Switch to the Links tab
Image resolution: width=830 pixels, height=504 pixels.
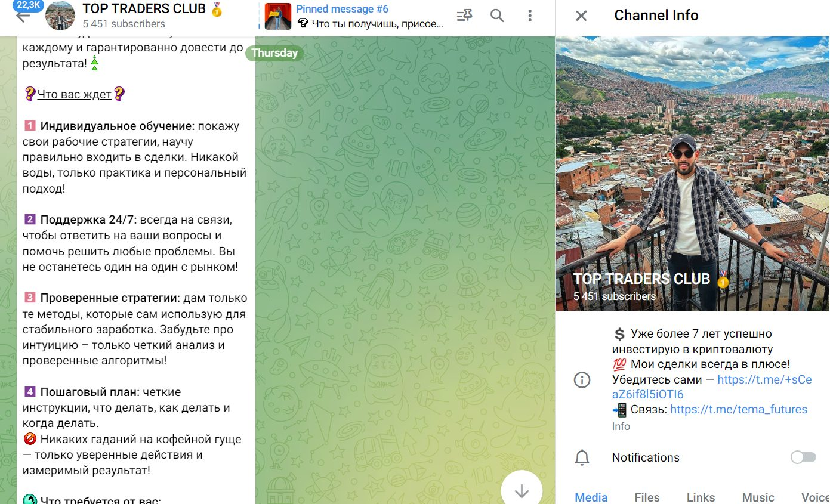(701, 497)
